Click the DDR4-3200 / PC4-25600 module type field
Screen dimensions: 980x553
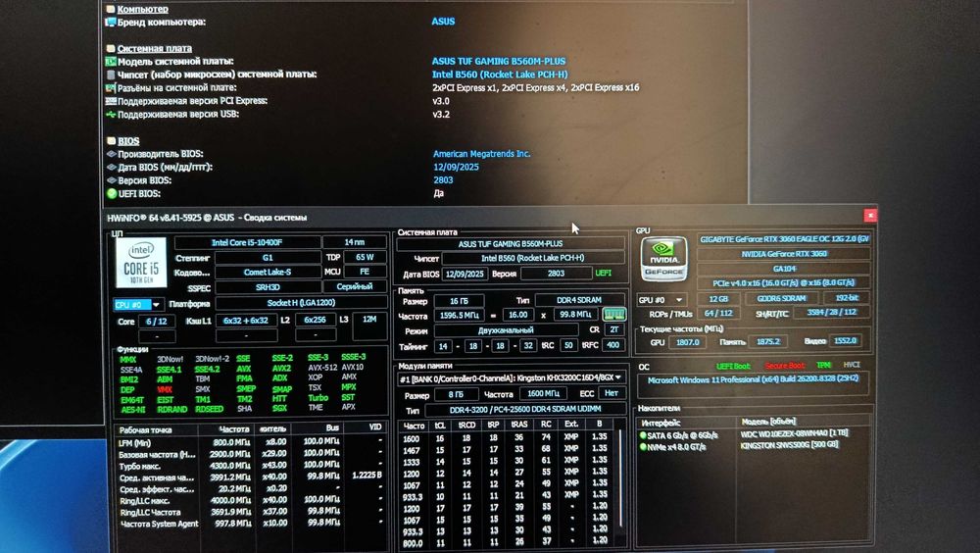[525, 409]
